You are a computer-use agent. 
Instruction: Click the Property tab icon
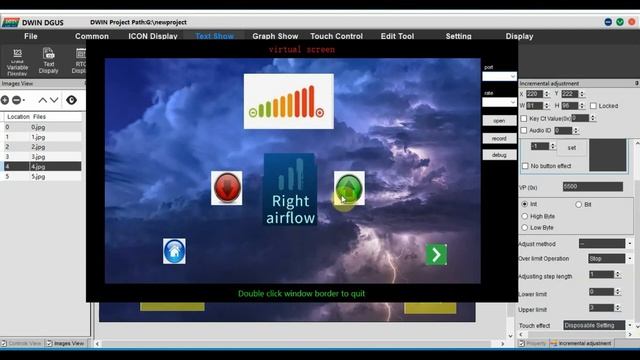click(522, 343)
